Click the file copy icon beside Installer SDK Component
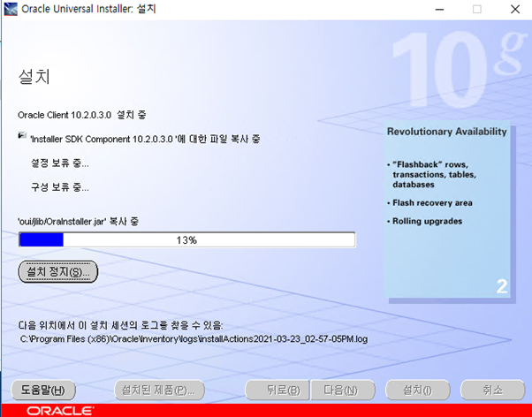Viewport: 532px width, 417px height. 22,135
